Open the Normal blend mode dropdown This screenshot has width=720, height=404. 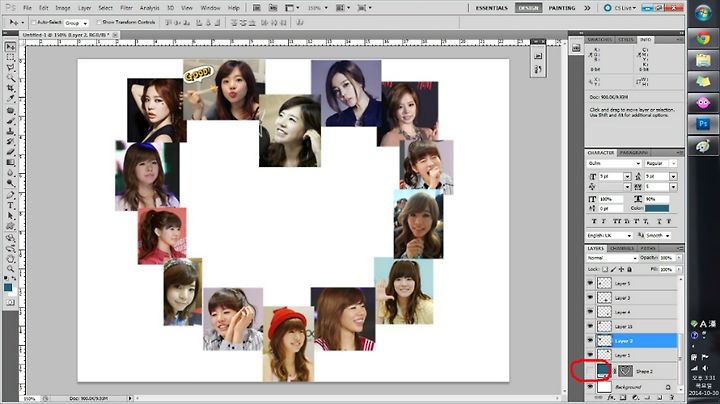(612, 258)
